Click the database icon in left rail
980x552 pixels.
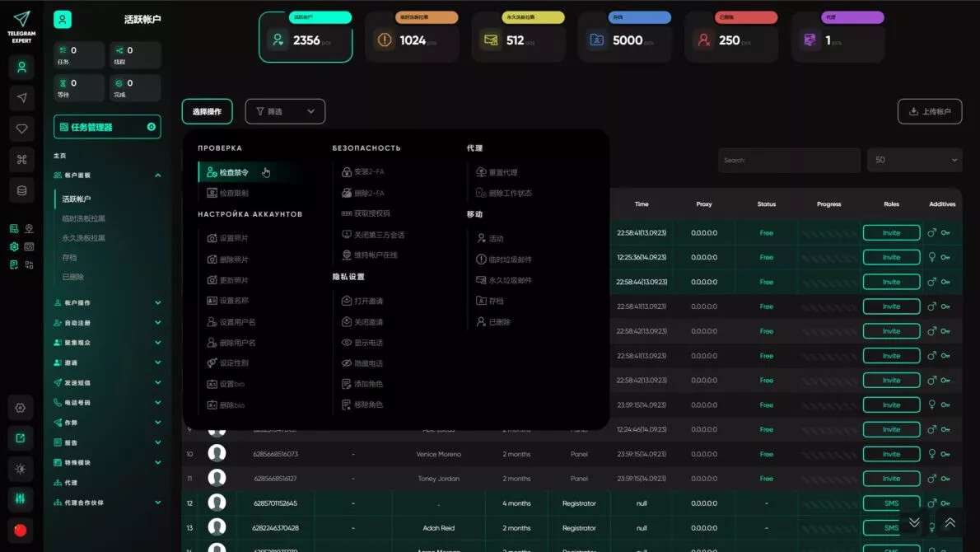[21, 190]
